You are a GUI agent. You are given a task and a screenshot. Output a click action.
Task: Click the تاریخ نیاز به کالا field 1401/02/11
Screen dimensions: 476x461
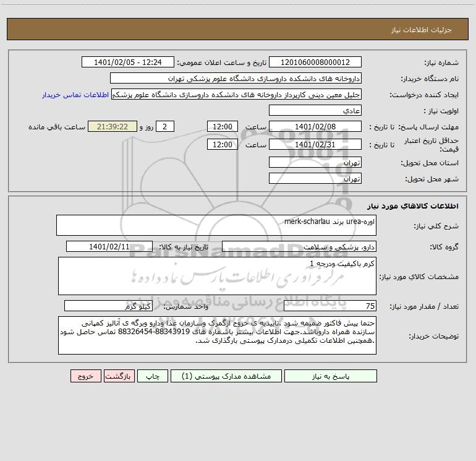(109, 246)
